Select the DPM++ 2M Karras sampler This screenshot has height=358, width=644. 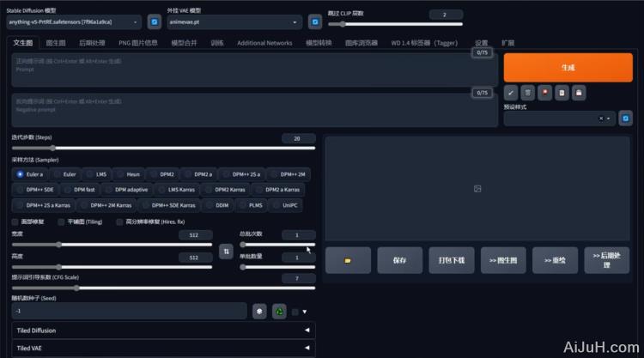point(106,205)
